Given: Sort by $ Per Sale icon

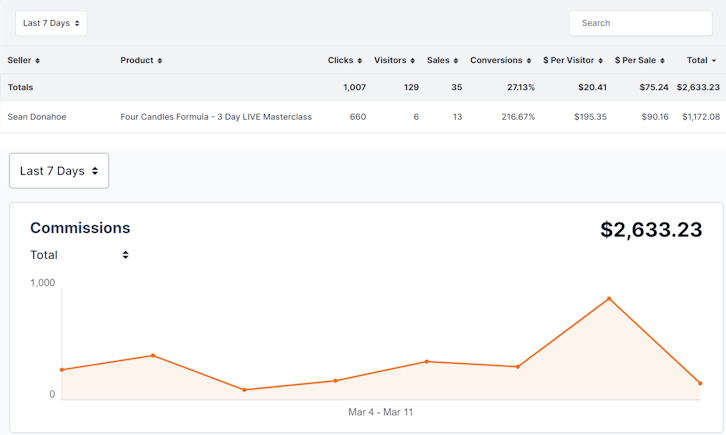Looking at the screenshot, I should pos(665,61).
